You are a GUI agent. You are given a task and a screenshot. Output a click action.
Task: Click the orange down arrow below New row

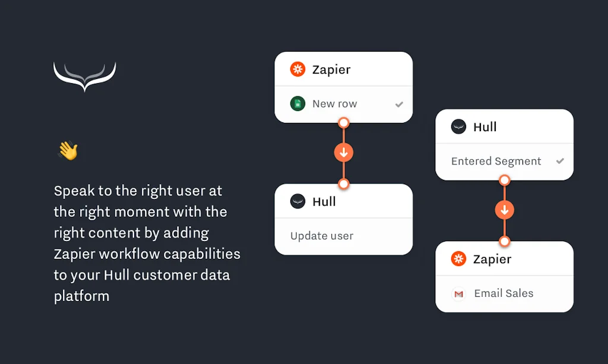click(343, 153)
